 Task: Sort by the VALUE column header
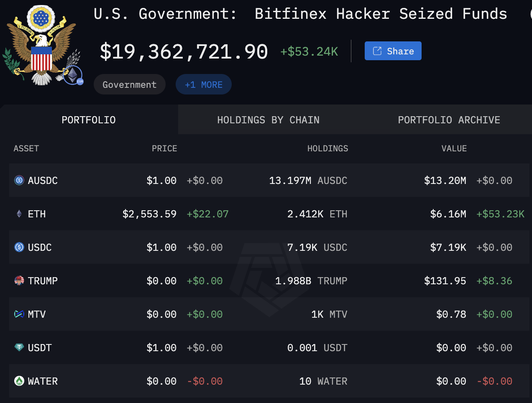pos(454,148)
